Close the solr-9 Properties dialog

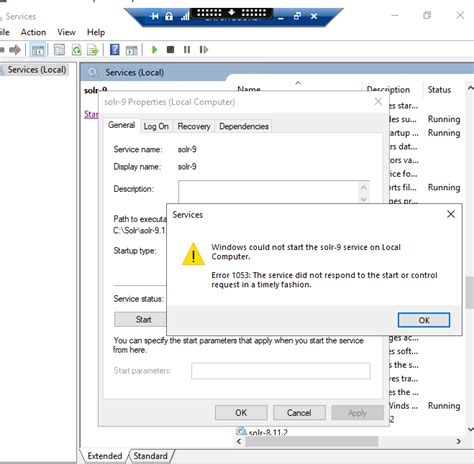pyautogui.click(x=378, y=101)
